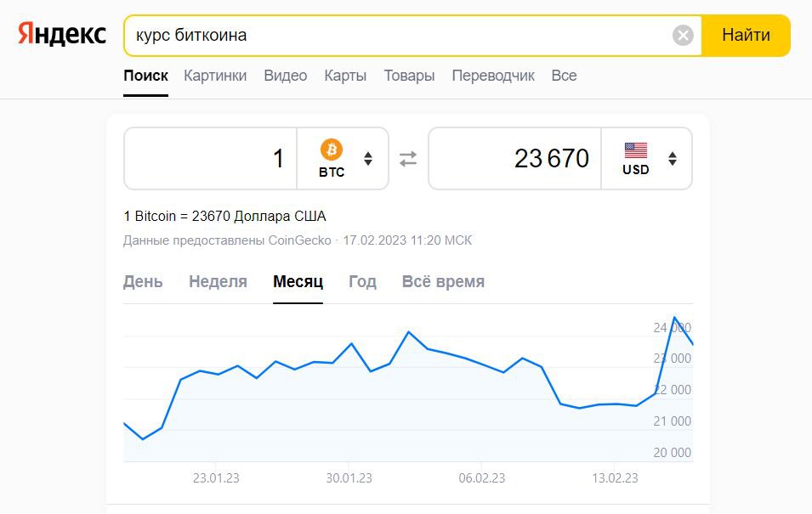Select the Всё время chart view
The height and width of the screenshot is (514, 812).
point(442,281)
